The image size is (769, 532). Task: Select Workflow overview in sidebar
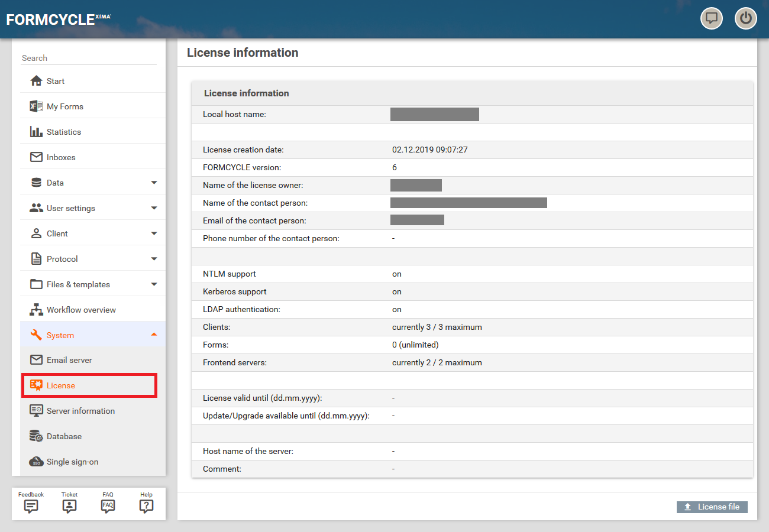click(81, 310)
